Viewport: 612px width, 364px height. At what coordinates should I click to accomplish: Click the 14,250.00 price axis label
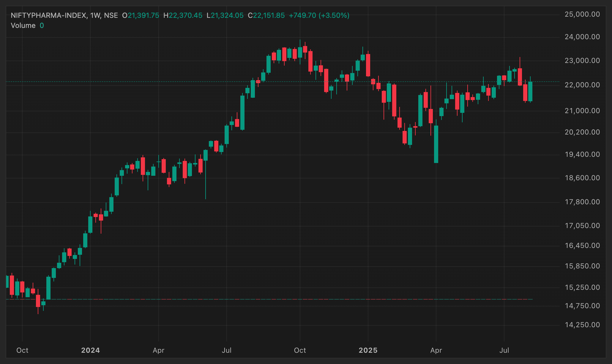coord(582,325)
